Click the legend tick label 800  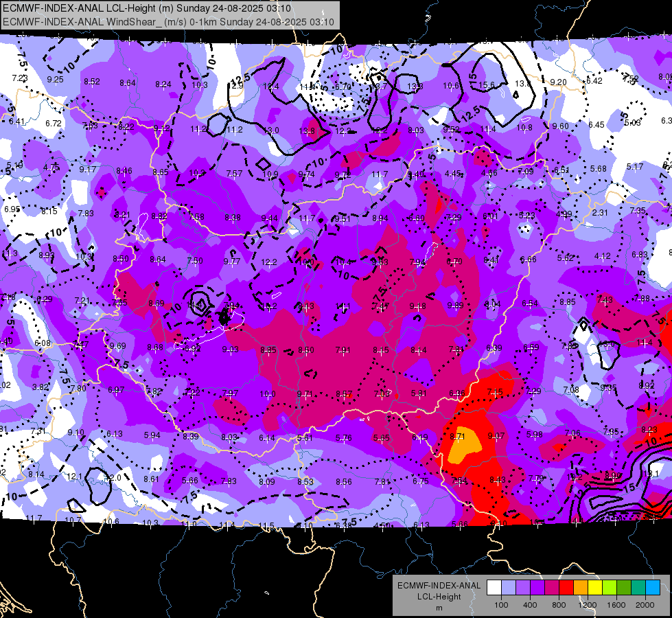tap(559, 605)
